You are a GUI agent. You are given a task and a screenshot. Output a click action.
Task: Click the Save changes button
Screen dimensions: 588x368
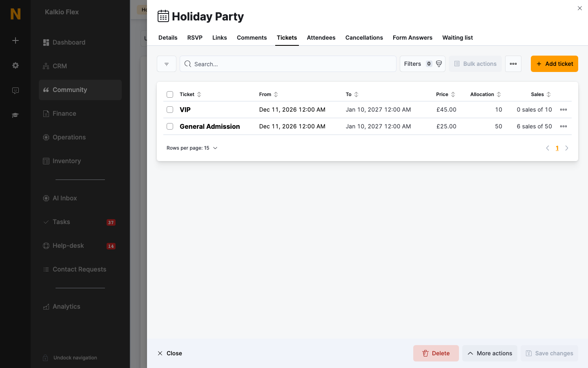549,353
